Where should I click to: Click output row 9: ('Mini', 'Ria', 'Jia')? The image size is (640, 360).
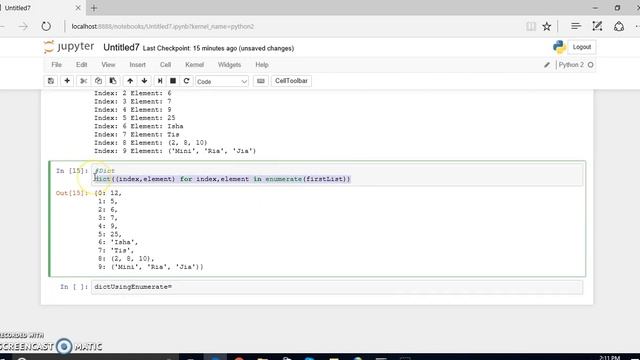tap(151, 267)
